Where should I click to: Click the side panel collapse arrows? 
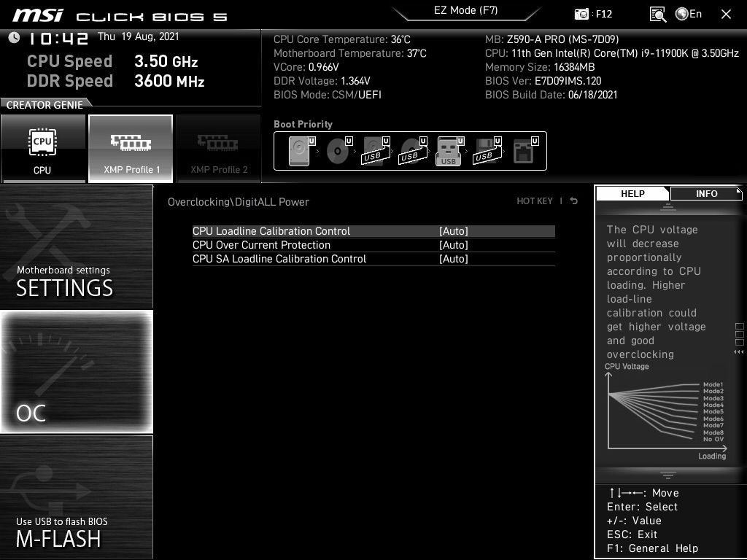pyautogui.click(x=738, y=352)
